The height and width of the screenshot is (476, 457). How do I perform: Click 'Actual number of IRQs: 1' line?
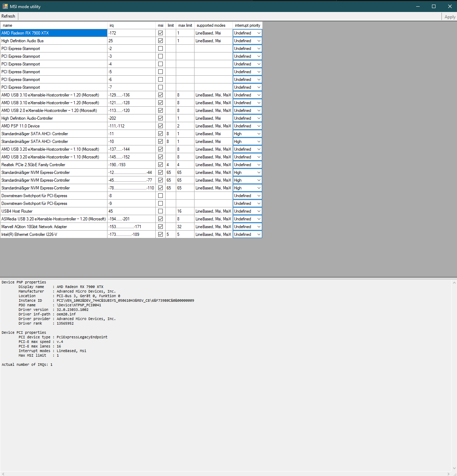(x=27, y=365)
